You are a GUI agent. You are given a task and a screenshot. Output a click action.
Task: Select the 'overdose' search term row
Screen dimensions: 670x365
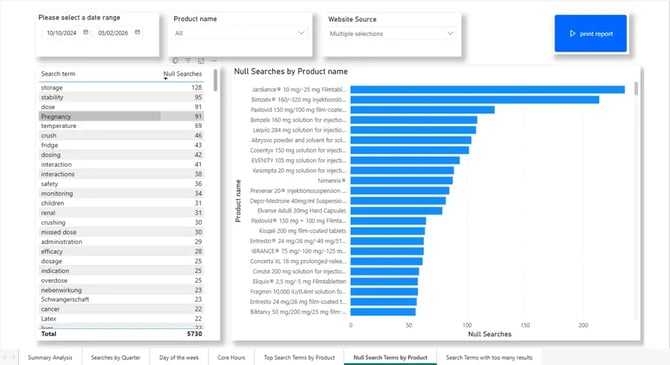pos(121,280)
